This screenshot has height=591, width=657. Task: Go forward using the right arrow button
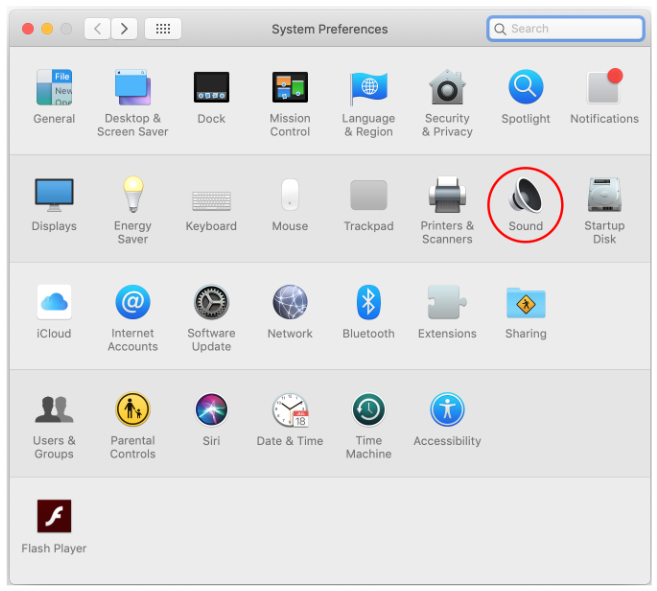pos(124,29)
